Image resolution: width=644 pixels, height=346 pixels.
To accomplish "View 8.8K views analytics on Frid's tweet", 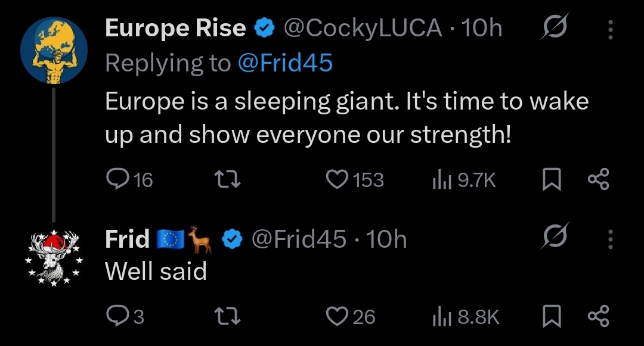I will [466, 316].
